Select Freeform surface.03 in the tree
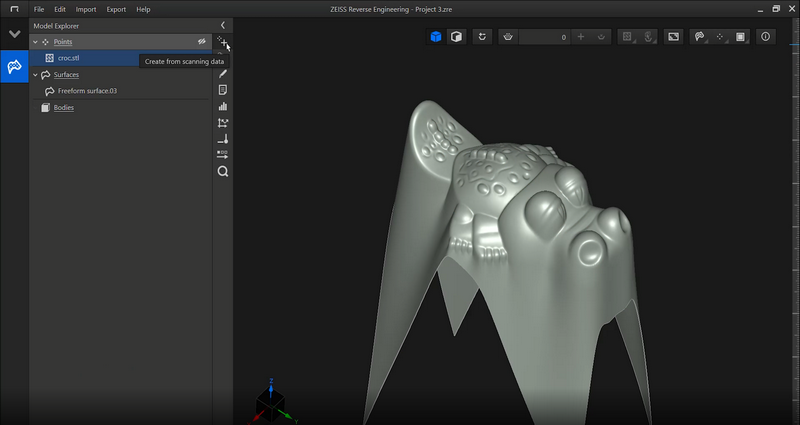The height and width of the screenshot is (425, 800). 87,91
